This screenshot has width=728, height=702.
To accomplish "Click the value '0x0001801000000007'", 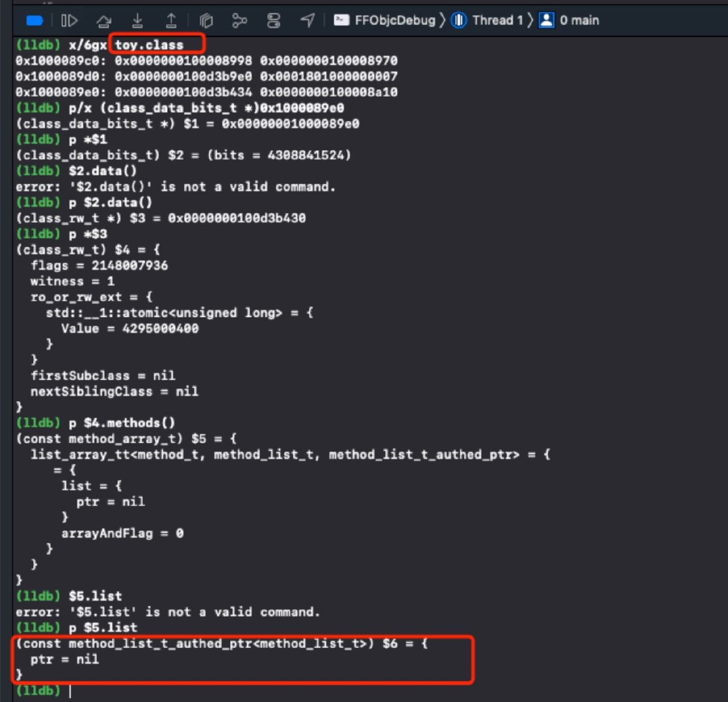I will pyautogui.click(x=329, y=76).
